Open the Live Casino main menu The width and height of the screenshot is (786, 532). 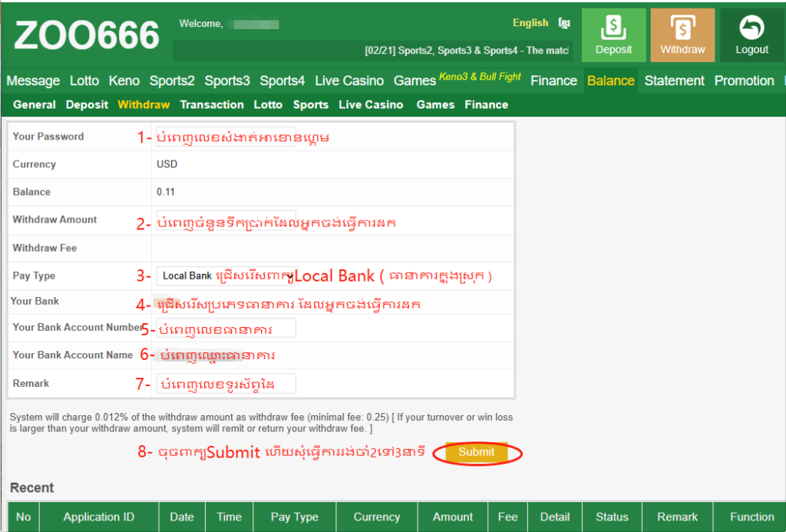pos(349,81)
